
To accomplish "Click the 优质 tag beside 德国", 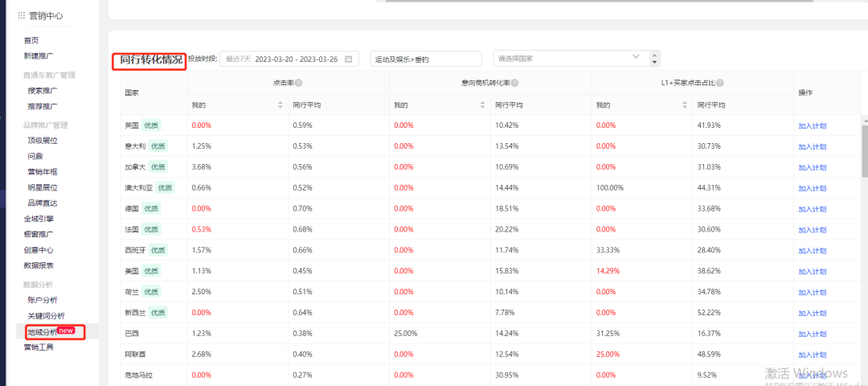I will tap(151, 209).
